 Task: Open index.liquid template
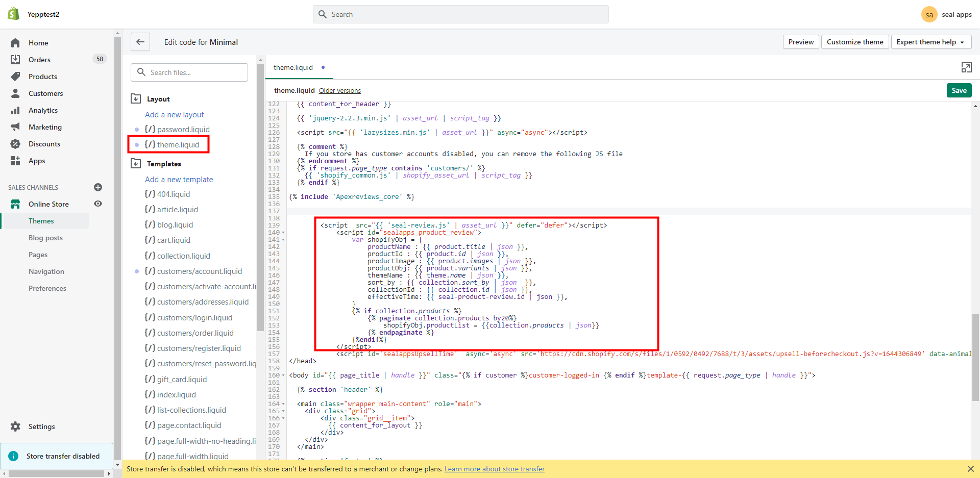pyautogui.click(x=170, y=395)
